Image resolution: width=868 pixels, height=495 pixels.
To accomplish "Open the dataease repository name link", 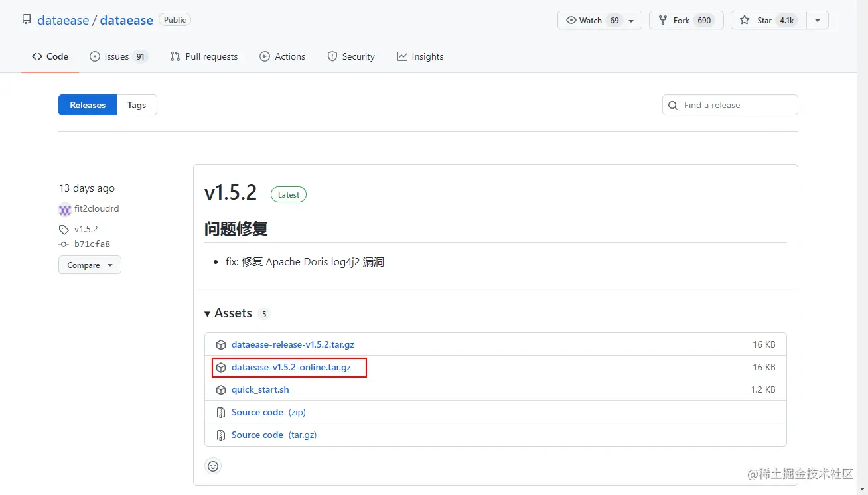I will tap(127, 20).
